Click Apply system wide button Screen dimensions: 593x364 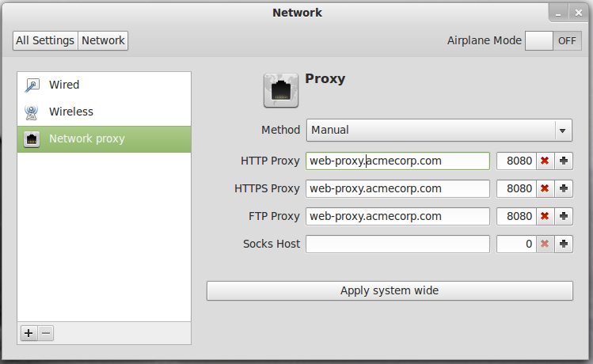(x=390, y=290)
